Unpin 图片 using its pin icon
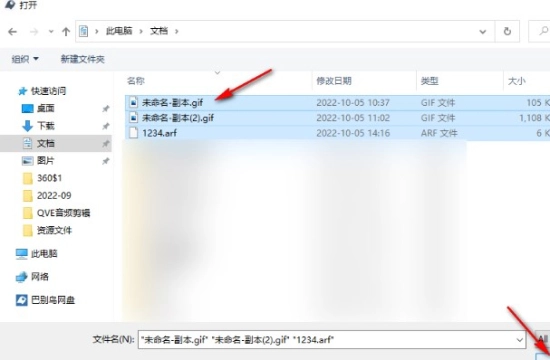 (x=106, y=161)
